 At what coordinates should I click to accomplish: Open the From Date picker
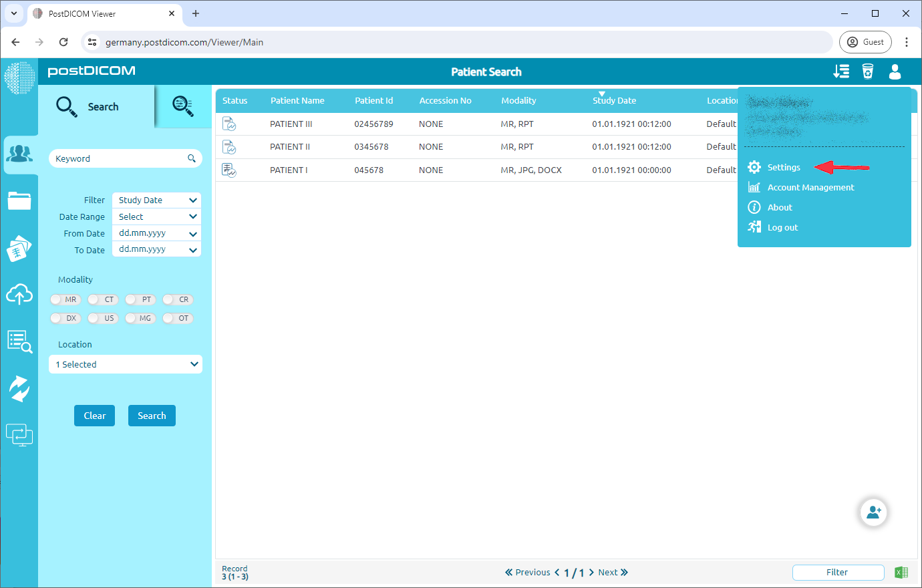(156, 233)
